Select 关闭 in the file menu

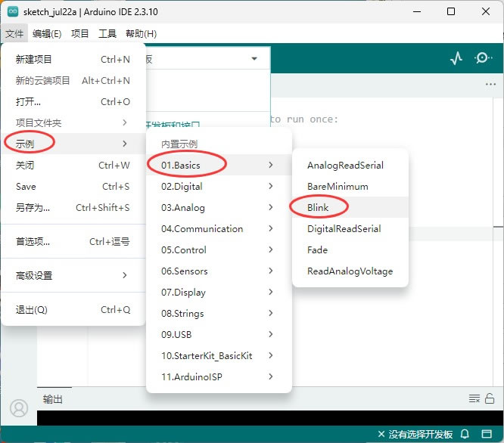(73, 165)
